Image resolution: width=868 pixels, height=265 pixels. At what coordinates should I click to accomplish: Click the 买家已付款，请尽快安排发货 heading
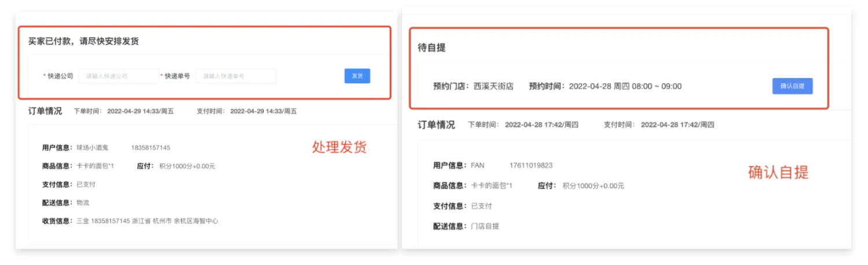tap(83, 41)
